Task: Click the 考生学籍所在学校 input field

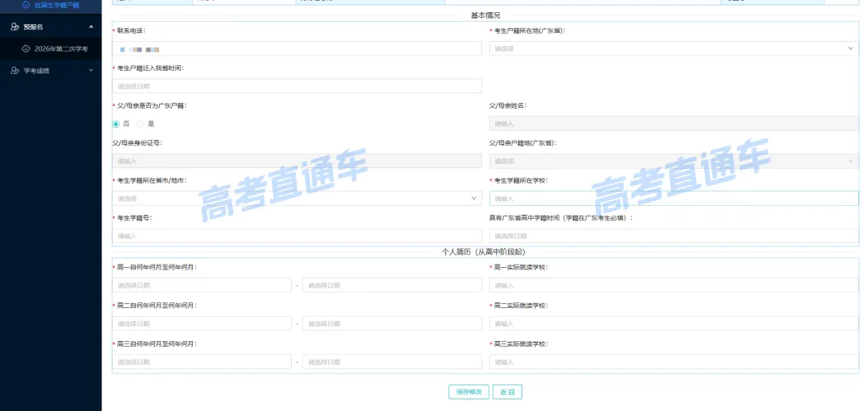Action: point(674,199)
